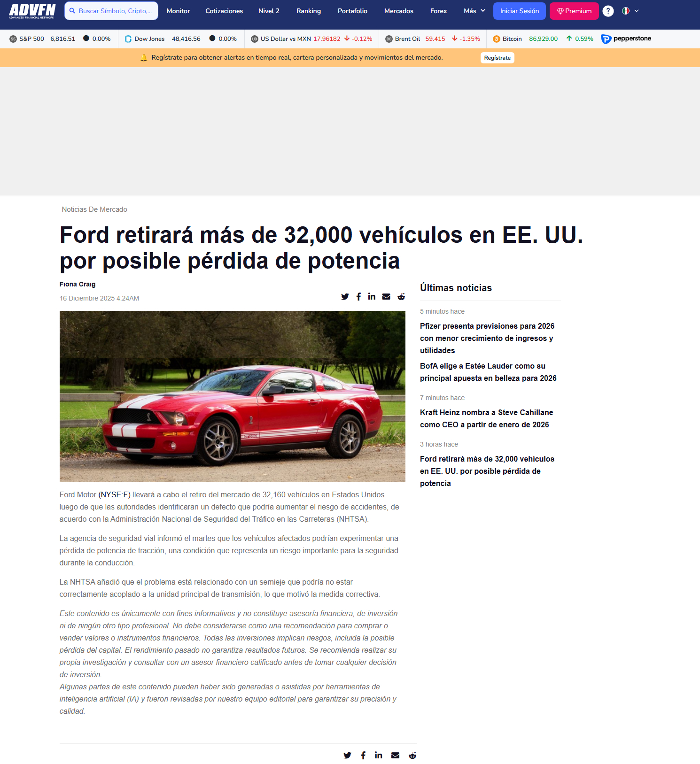
Task: Share article on Reddit from top bar
Action: coord(401,297)
